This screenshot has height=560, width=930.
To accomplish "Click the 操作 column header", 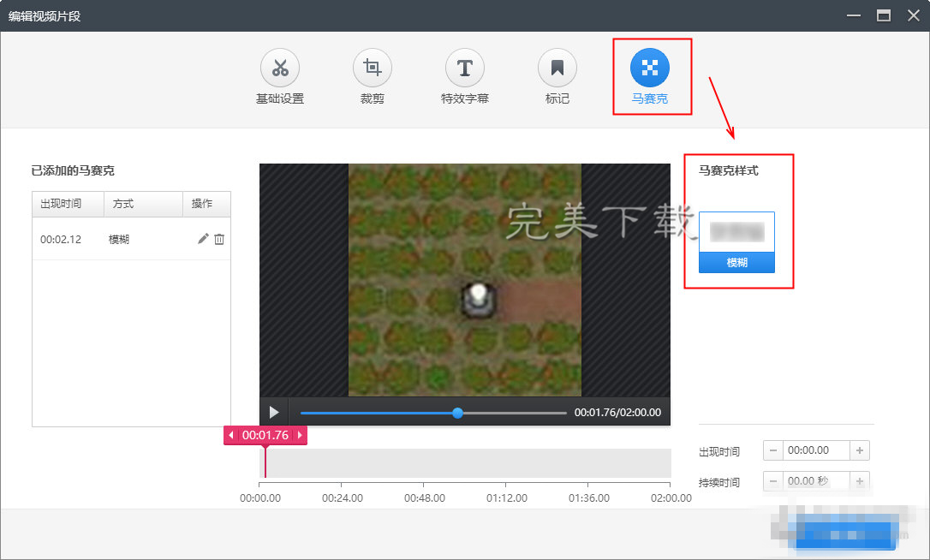I will coord(206,204).
